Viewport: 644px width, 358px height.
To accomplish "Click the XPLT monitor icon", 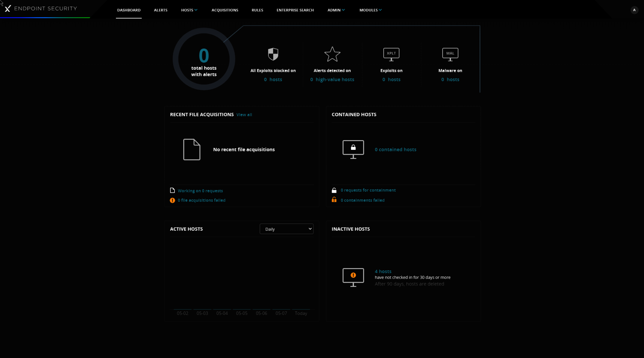I will [x=391, y=54].
